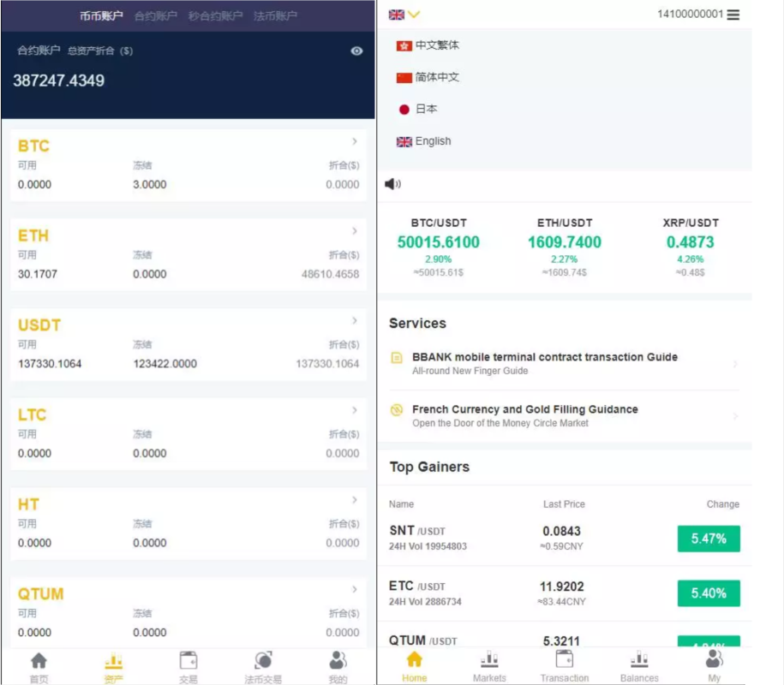Select English language option
This screenshot has height=685, width=784.
click(x=423, y=141)
